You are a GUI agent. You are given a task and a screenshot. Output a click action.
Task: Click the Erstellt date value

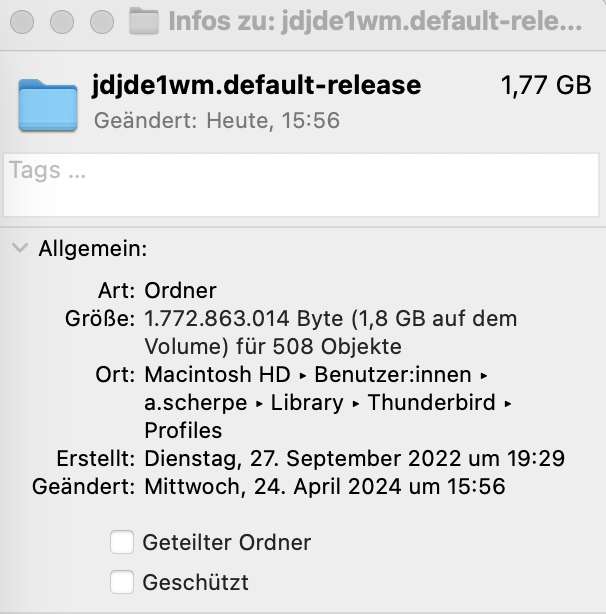(x=355, y=459)
